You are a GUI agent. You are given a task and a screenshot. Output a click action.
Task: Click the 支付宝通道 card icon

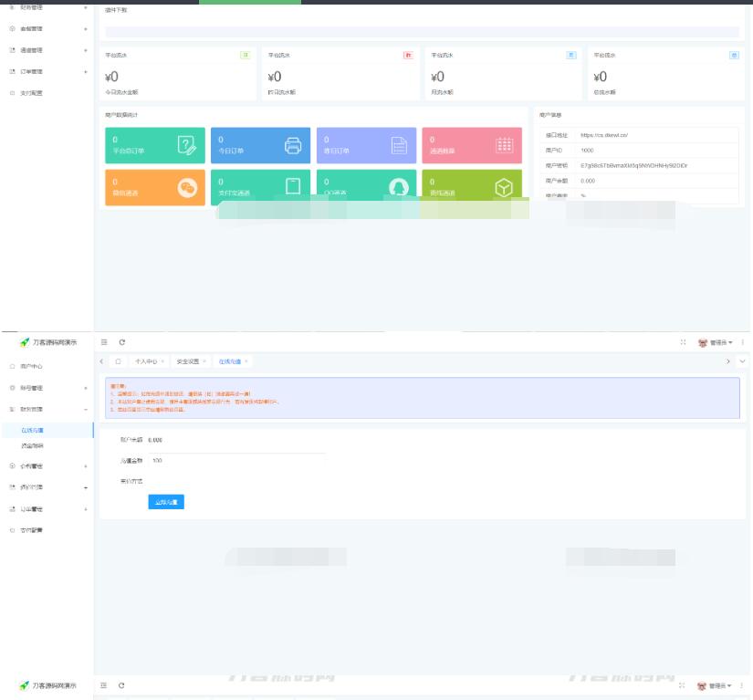(x=293, y=186)
